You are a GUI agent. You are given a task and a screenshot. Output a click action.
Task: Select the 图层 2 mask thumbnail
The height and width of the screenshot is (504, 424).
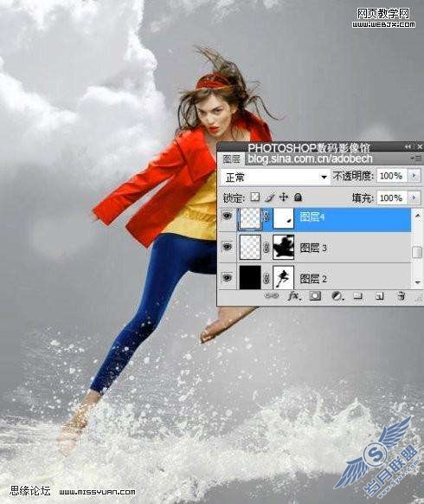click(x=283, y=277)
